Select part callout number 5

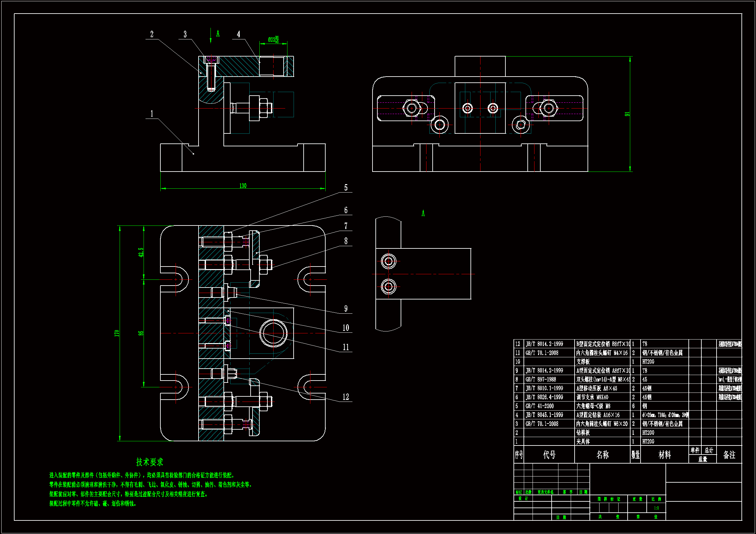pos(346,188)
